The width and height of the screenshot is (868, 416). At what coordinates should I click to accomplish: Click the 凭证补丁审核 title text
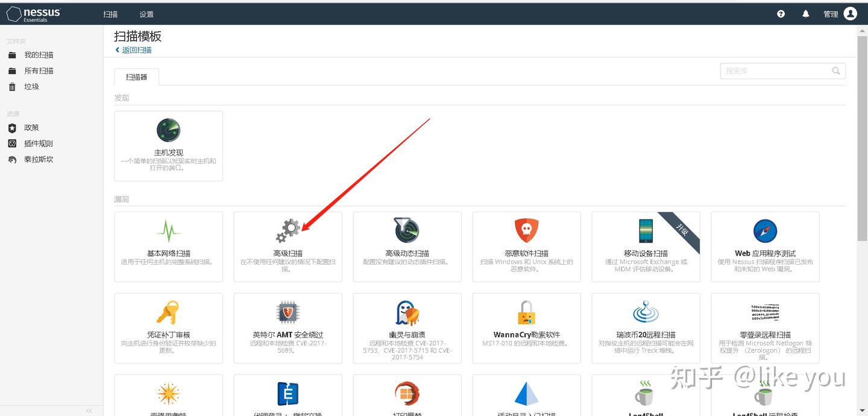[168, 335]
